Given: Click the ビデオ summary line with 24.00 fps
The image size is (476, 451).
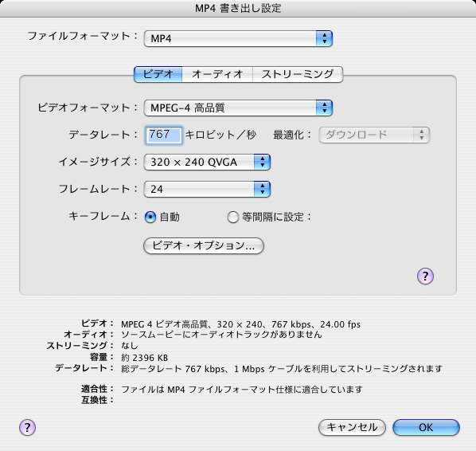Looking at the screenshot, I should pyautogui.click(x=240, y=324).
